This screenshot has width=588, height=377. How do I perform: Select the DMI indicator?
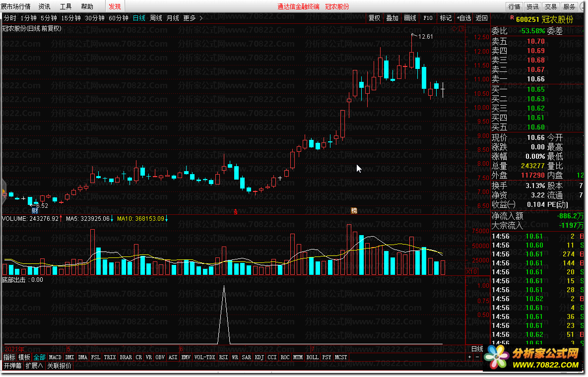click(70, 358)
